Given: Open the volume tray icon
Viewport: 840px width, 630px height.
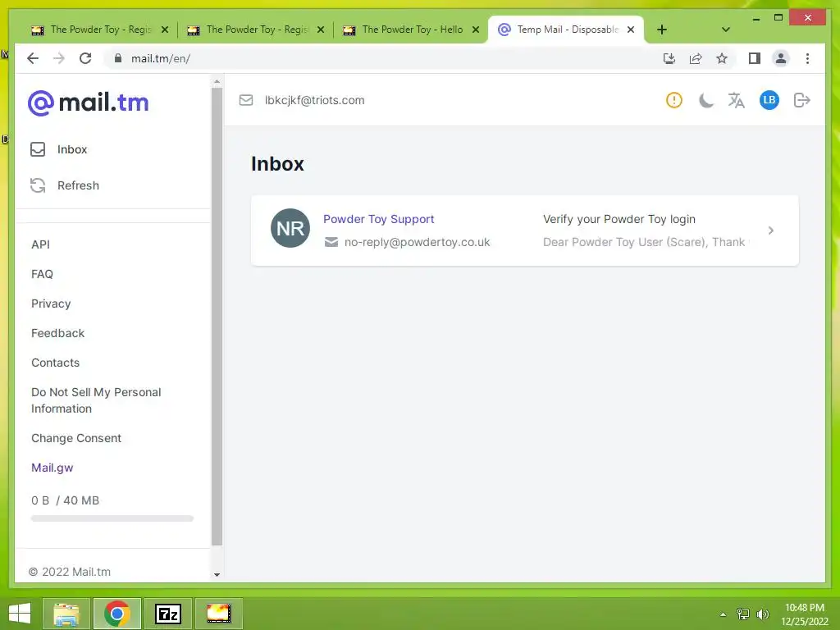Looking at the screenshot, I should pyautogui.click(x=762, y=614).
